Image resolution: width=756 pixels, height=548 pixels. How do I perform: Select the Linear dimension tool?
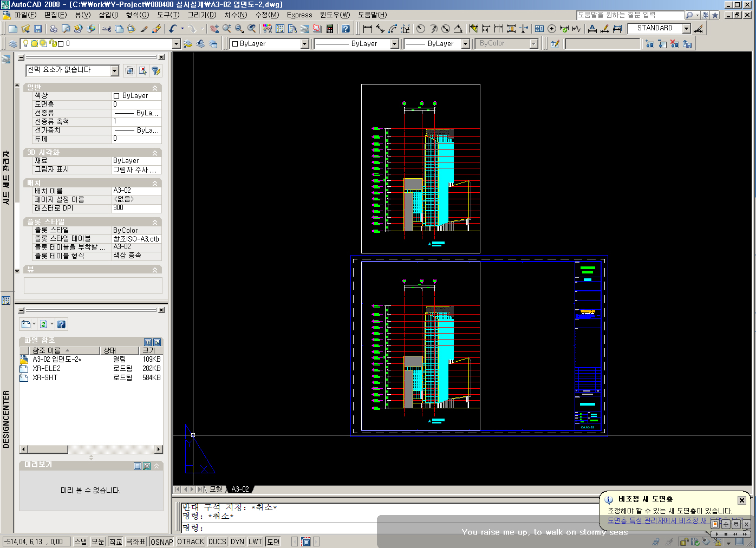point(368,29)
